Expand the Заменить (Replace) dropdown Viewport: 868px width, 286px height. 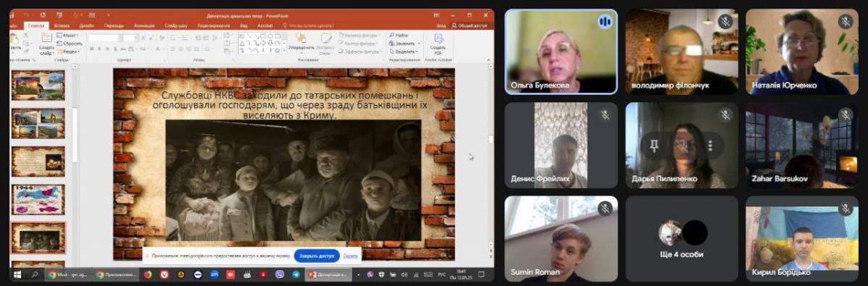(x=418, y=43)
